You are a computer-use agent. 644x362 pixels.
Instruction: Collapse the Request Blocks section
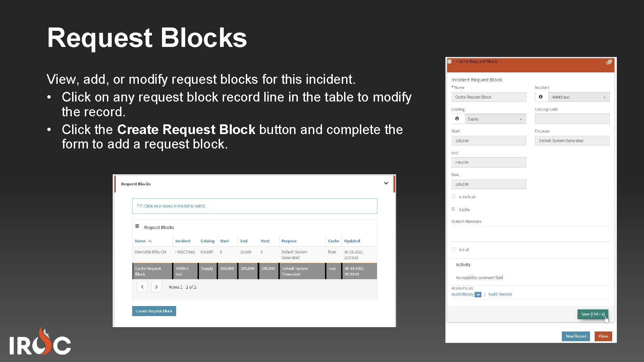tap(386, 183)
